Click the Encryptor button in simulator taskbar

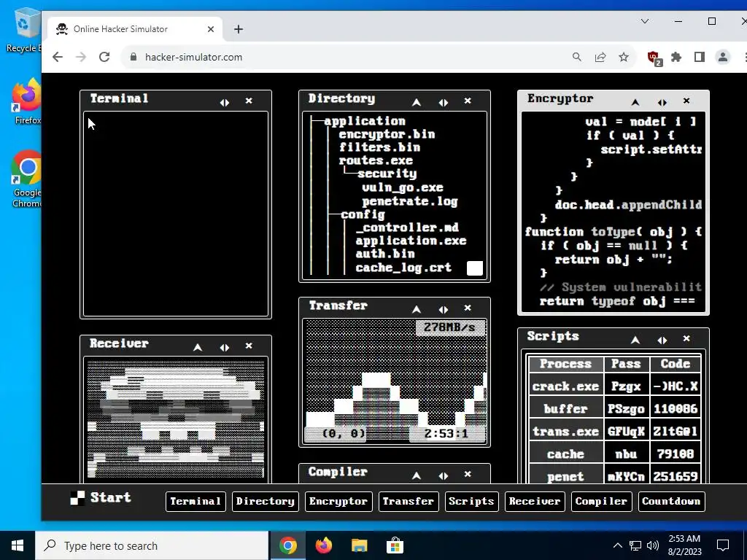pos(338,502)
